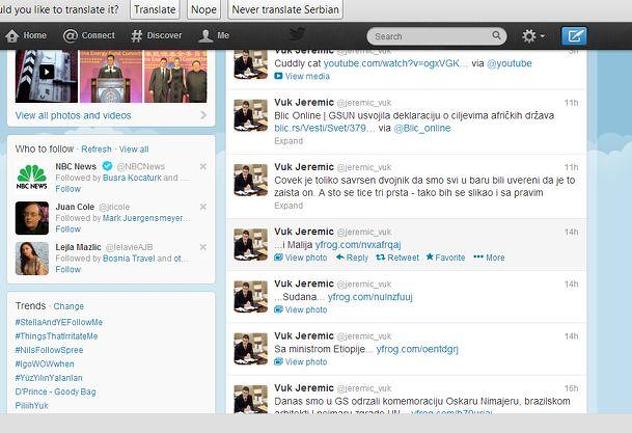Favorite the Malija tweet
Image resolution: width=632 pixels, height=433 pixels.
(x=446, y=258)
